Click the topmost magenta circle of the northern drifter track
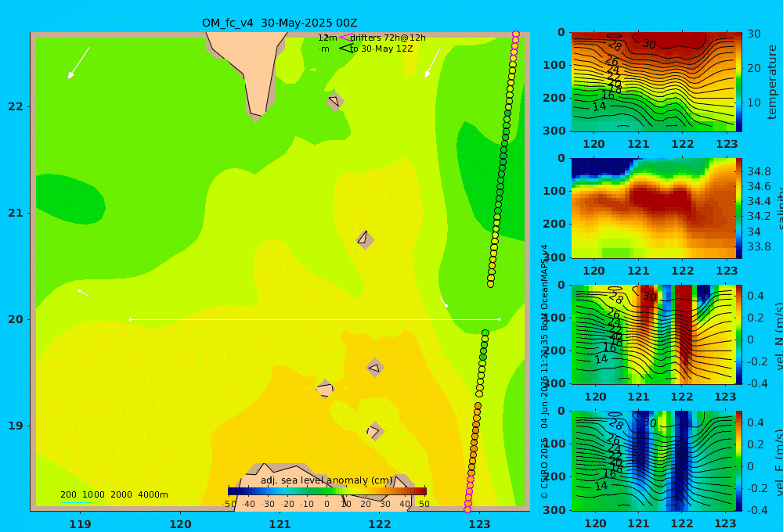This screenshot has width=783, height=532. click(x=516, y=34)
